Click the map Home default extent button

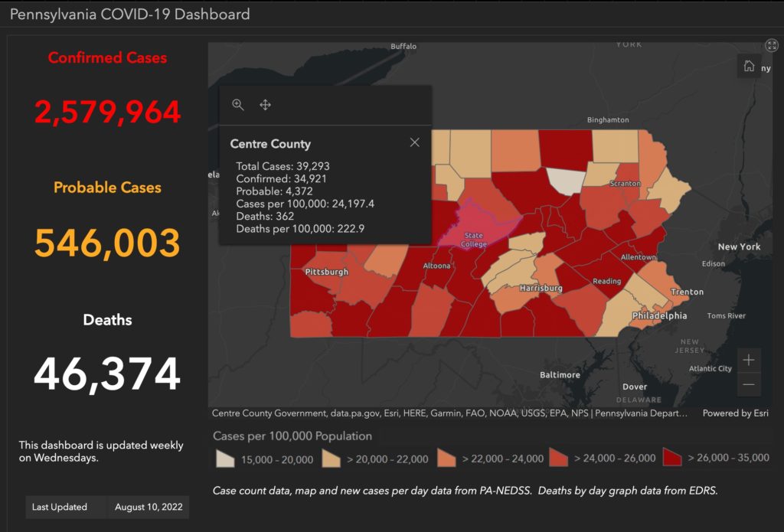(749, 67)
